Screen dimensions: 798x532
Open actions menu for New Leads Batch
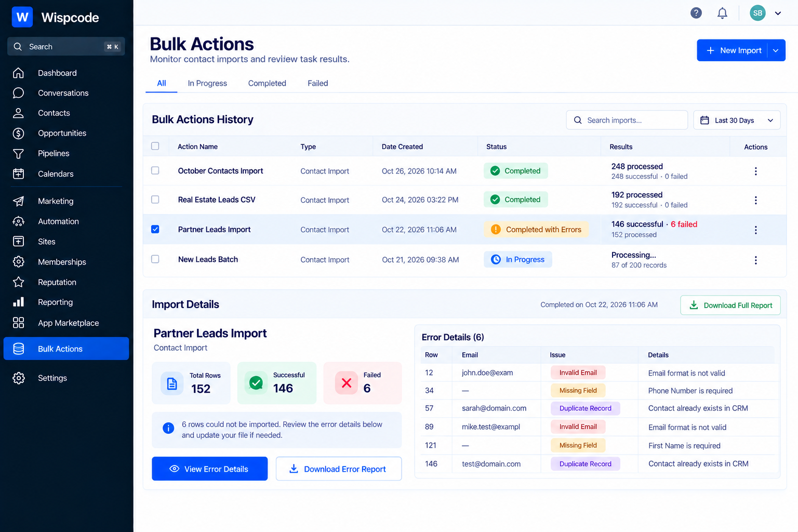click(x=755, y=260)
